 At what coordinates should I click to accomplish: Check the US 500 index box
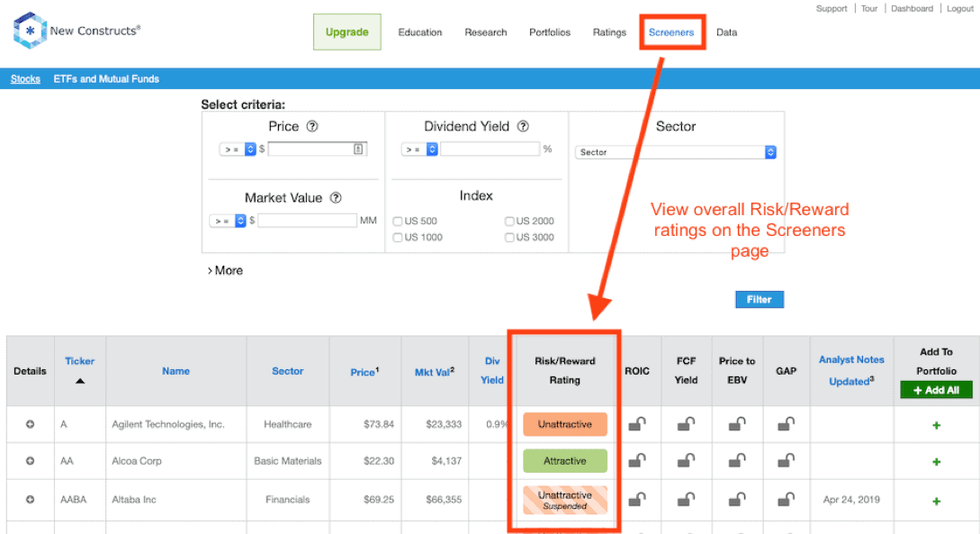click(x=398, y=222)
